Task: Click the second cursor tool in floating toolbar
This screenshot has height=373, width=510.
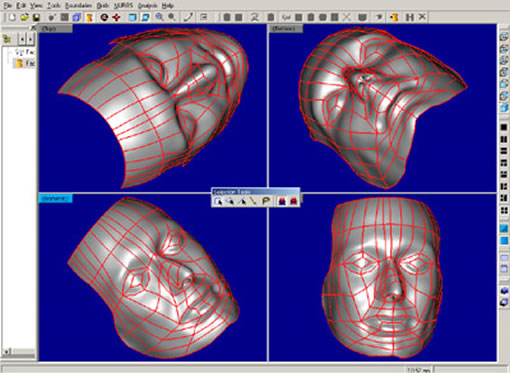Action: point(230,201)
